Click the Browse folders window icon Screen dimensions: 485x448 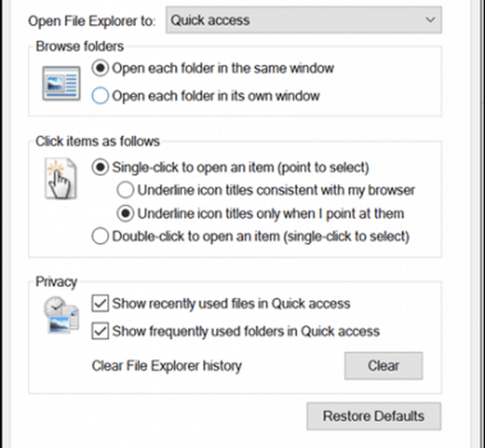tap(61, 83)
